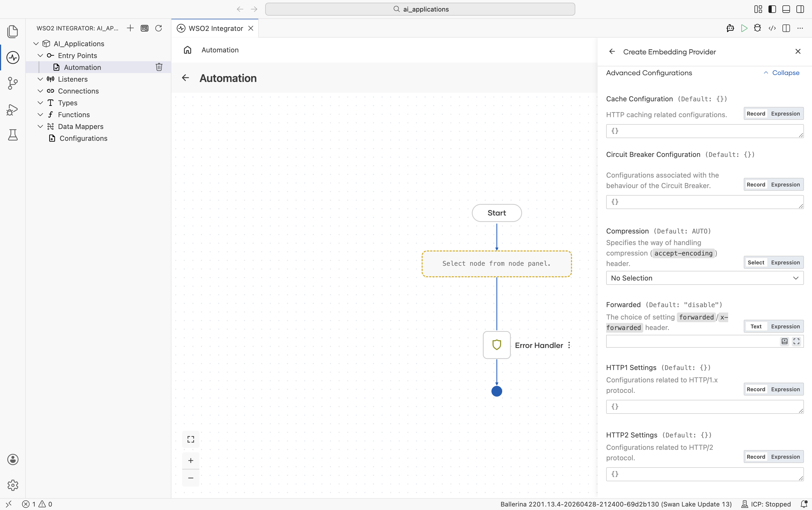
Task: Open notifications bell in status bar
Action: click(804, 504)
